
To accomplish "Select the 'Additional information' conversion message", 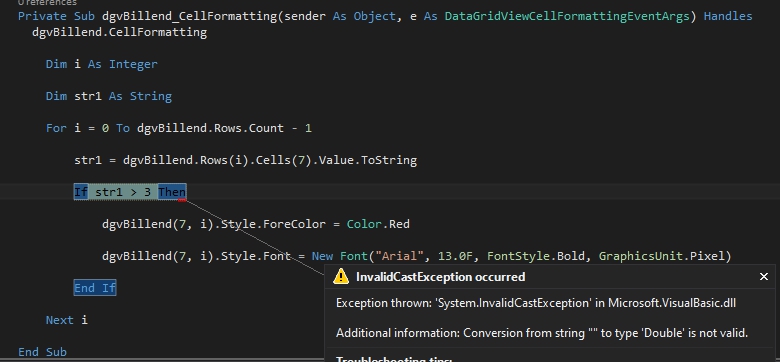I will pyautogui.click(x=542, y=333).
